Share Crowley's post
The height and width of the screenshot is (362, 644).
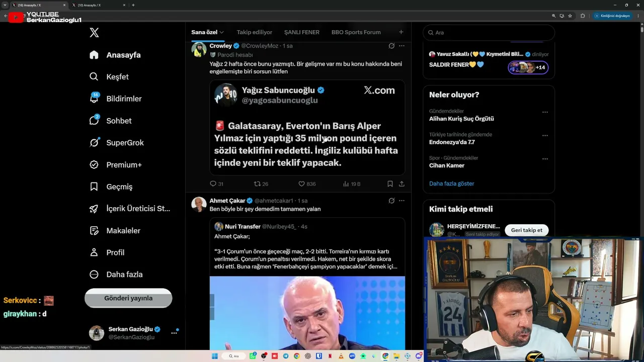click(401, 184)
